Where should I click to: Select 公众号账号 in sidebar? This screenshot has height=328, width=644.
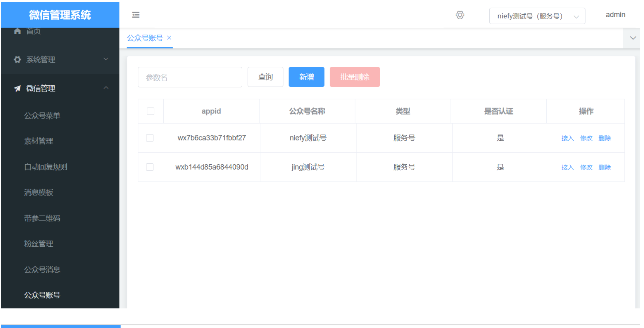42,295
